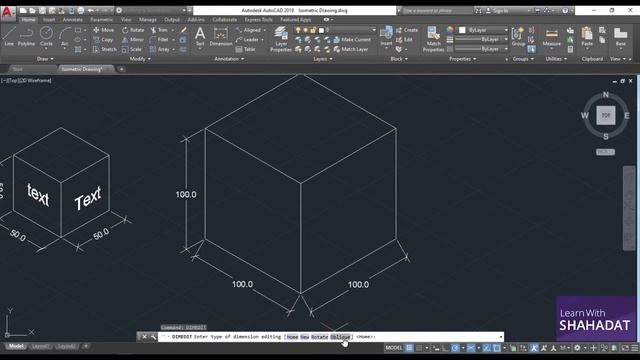Click the Stretch tool

[x=104, y=49]
